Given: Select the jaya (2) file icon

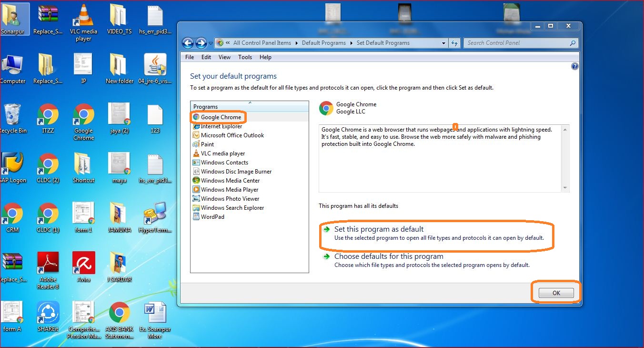Looking at the screenshot, I should [119, 118].
